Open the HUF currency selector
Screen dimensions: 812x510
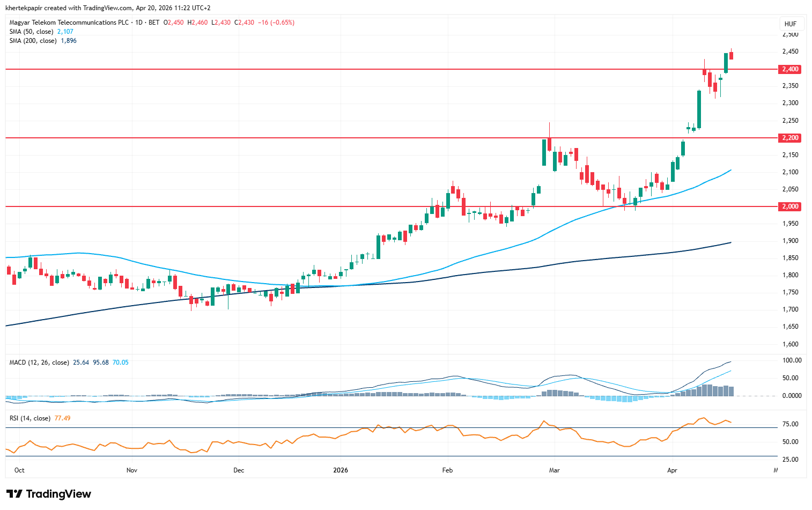click(790, 24)
